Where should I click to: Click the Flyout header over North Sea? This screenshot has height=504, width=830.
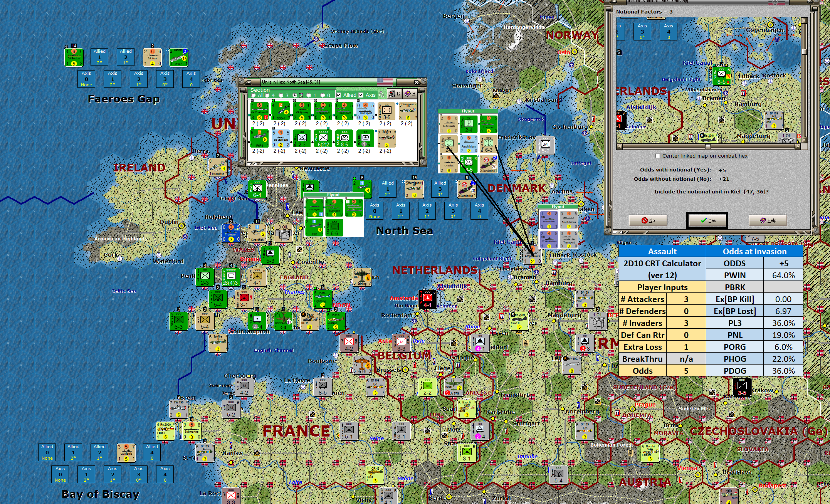coord(334,195)
